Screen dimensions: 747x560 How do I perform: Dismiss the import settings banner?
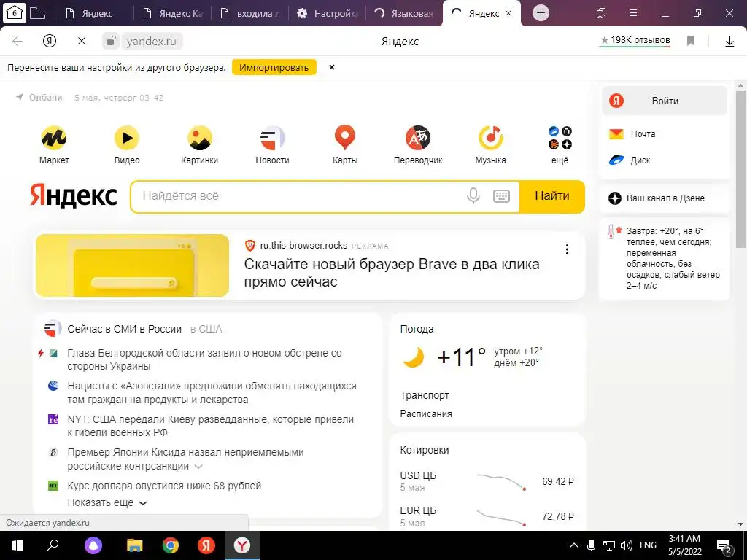(332, 68)
